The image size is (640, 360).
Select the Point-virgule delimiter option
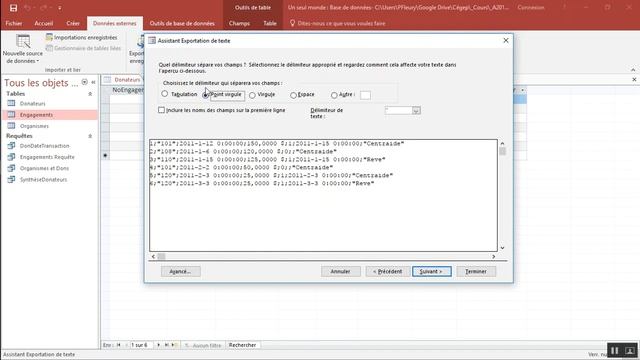205,95
